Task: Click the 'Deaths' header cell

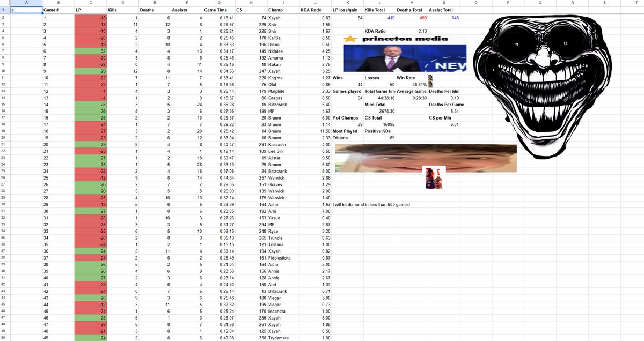Action: (155, 10)
